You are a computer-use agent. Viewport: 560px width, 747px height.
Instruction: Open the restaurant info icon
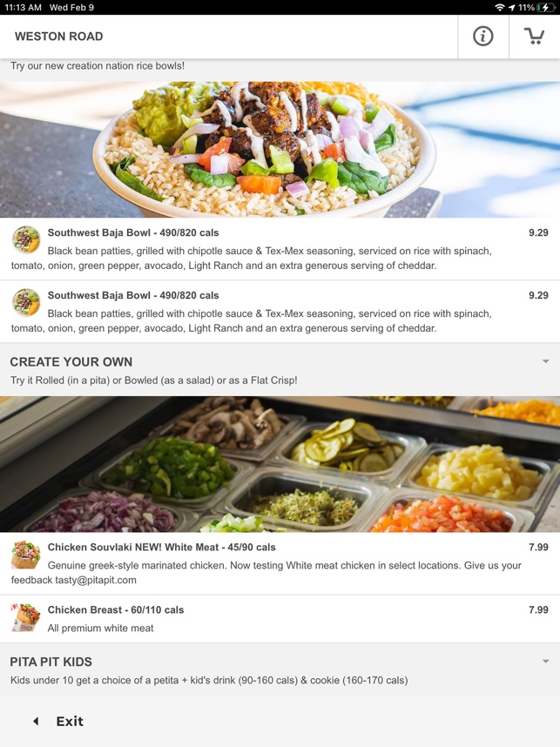(x=482, y=37)
